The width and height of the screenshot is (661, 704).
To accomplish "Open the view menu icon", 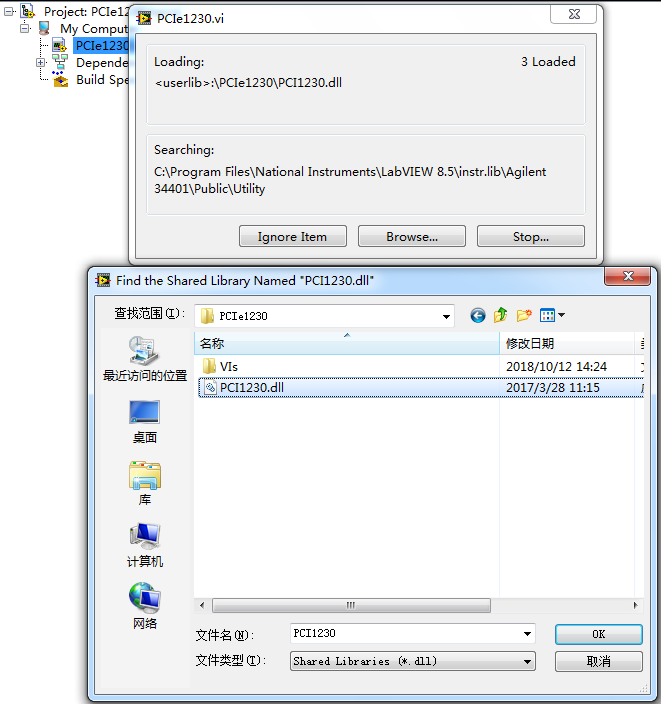I will [x=552, y=316].
